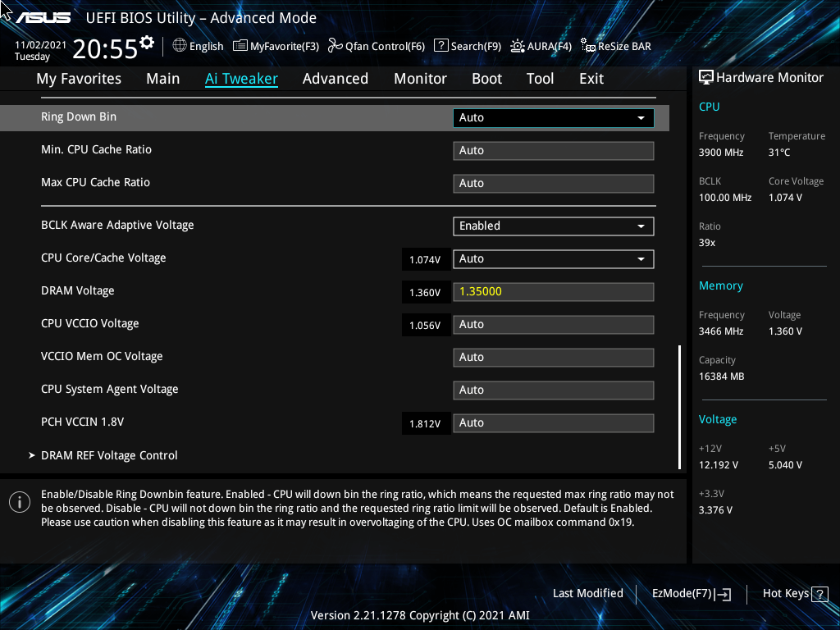The height and width of the screenshot is (630, 840).
Task: Click the 1.074V reading beside CPU Core/Cache Voltage
Action: (x=425, y=260)
